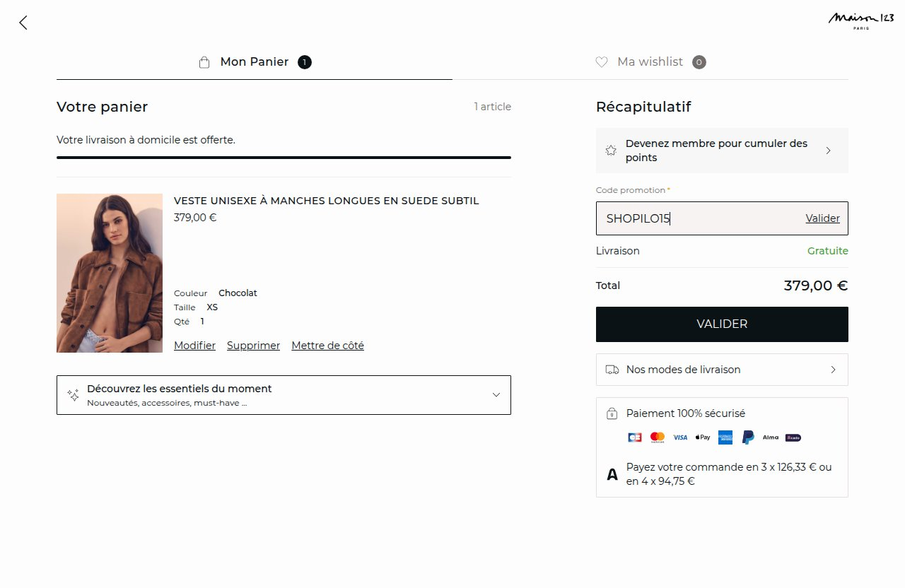Open the Maison 123 Paris logo
This screenshot has width=905, height=588.
pyautogui.click(x=860, y=20)
